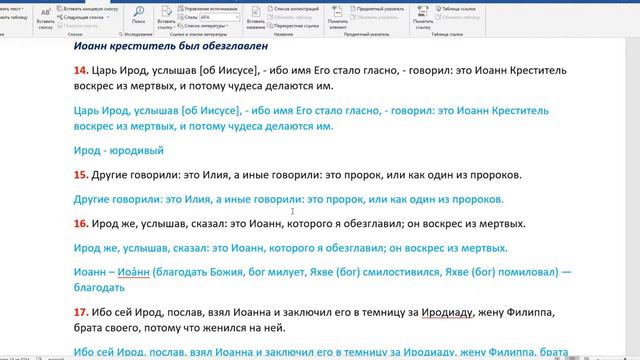Click the red verse number 14.

(81, 70)
